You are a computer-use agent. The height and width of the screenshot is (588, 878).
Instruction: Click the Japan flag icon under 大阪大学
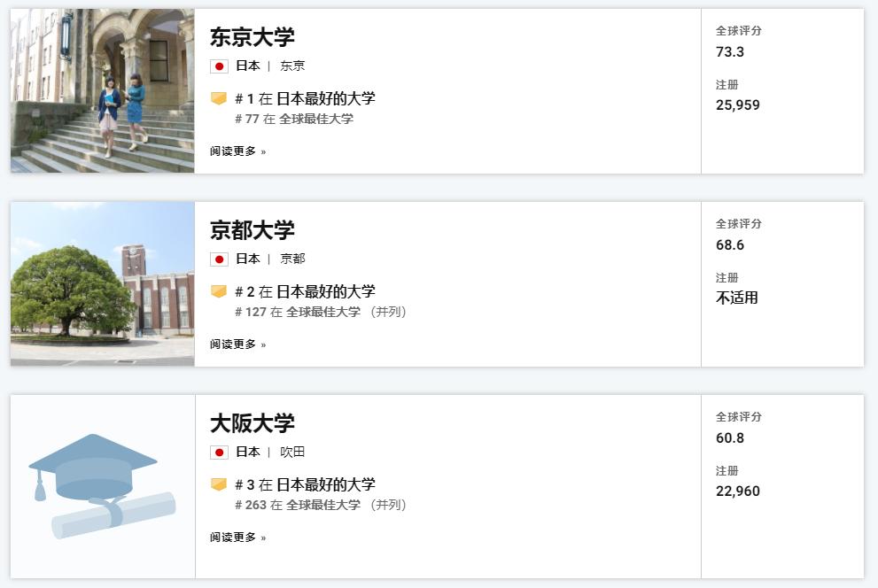click(x=219, y=453)
